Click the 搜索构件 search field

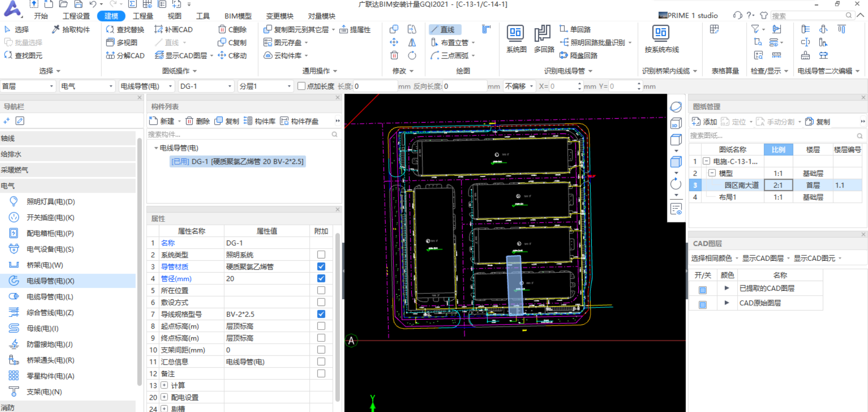tap(244, 134)
